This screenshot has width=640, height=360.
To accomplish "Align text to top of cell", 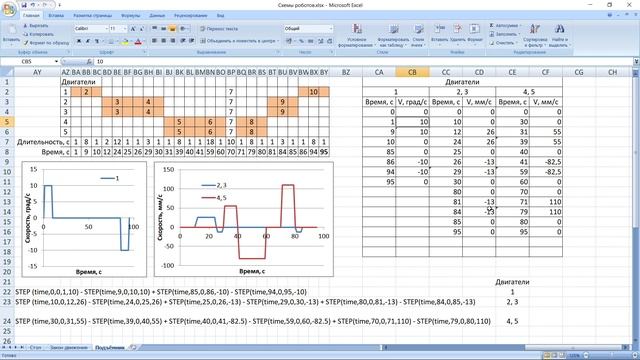I will [x=154, y=29].
